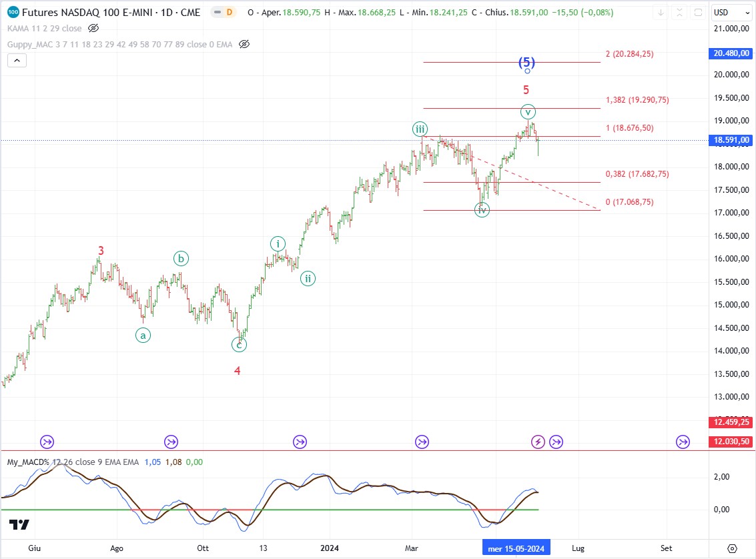Click the close price value 18.591,00 in header

click(529, 13)
